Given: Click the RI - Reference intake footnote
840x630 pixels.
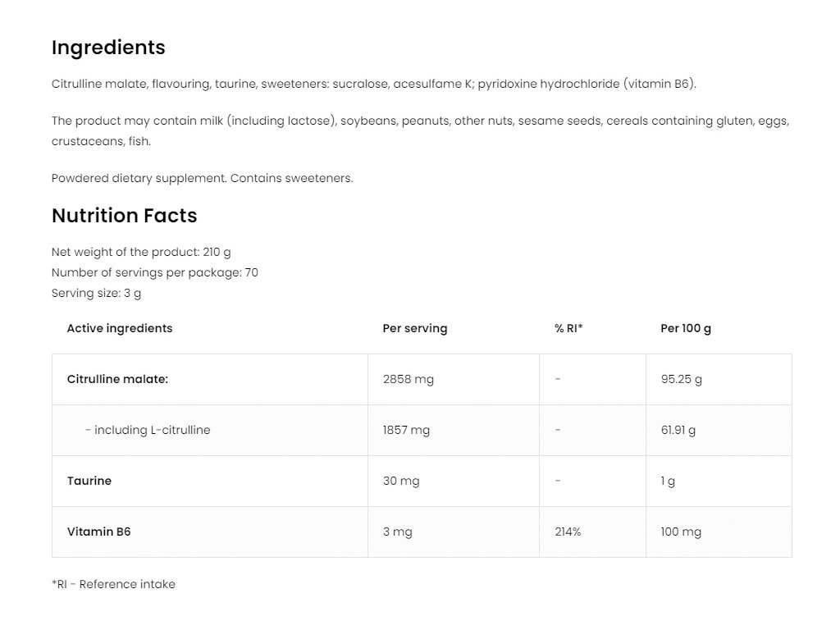Looking at the screenshot, I should click(113, 584).
